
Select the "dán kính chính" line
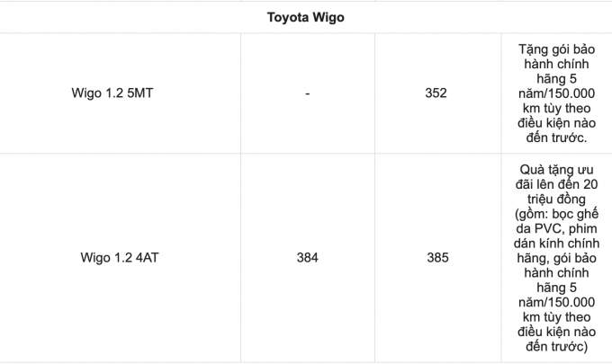[553, 244]
